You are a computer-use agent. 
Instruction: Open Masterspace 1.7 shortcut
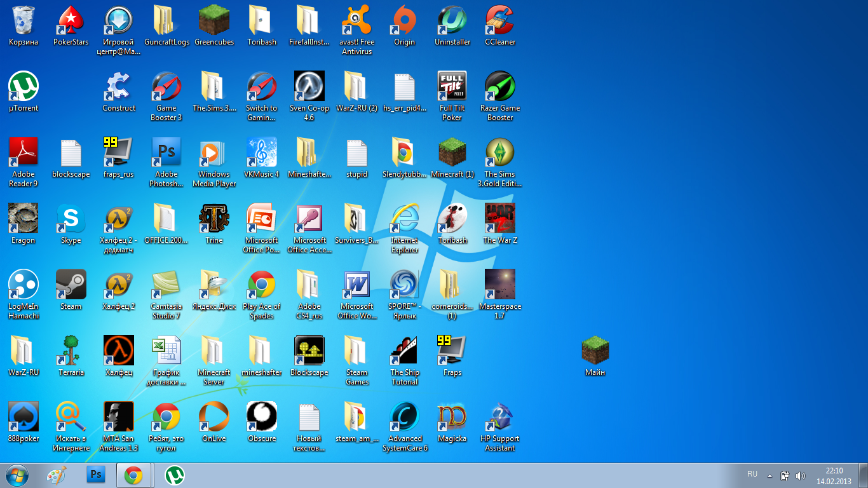[x=500, y=285]
